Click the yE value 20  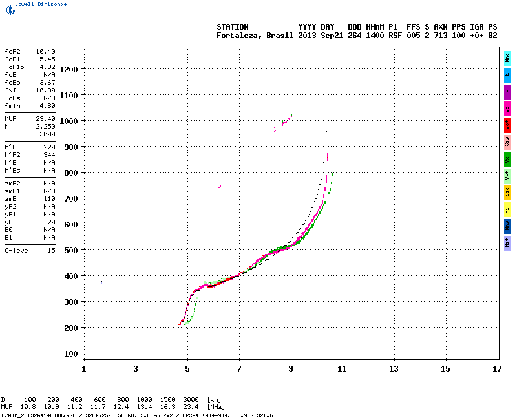click(x=52, y=222)
